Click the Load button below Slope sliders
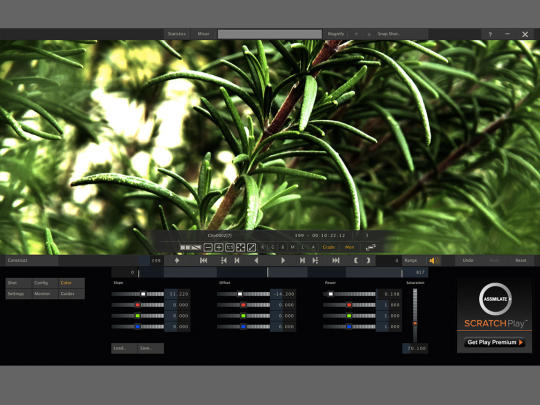Viewport: 540px width, 405px height. (124, 348)
